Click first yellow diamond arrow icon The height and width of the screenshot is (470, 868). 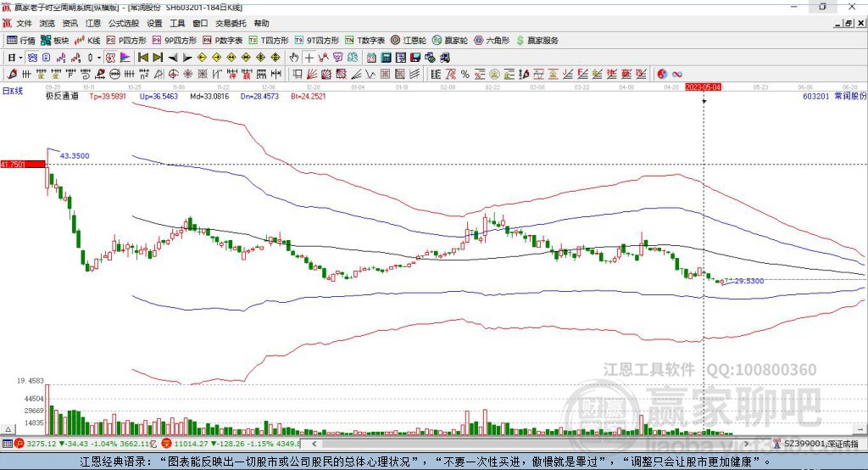click(x=202, y=58)
